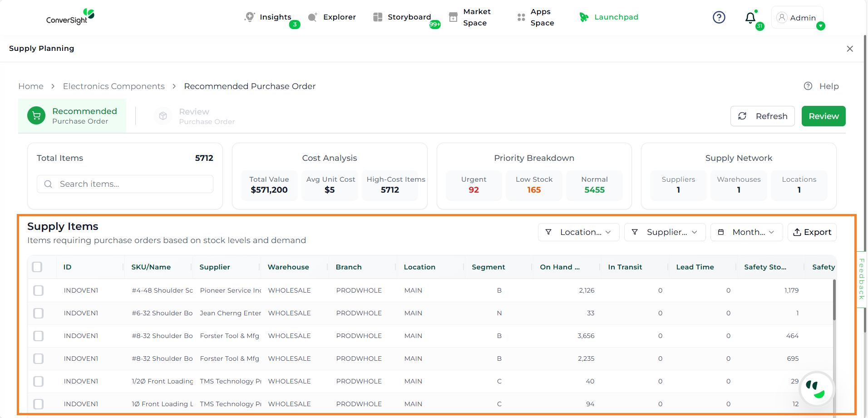This screenshot has width=868, height=418.
Task: Close the Supply Planning panel
Action: click(850, 49)
